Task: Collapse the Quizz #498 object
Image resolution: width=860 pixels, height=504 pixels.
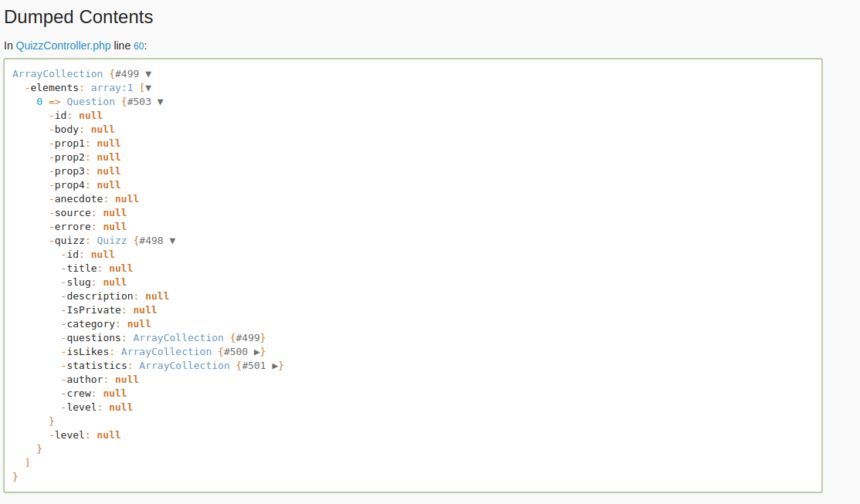Action: [x=172, y=241]
